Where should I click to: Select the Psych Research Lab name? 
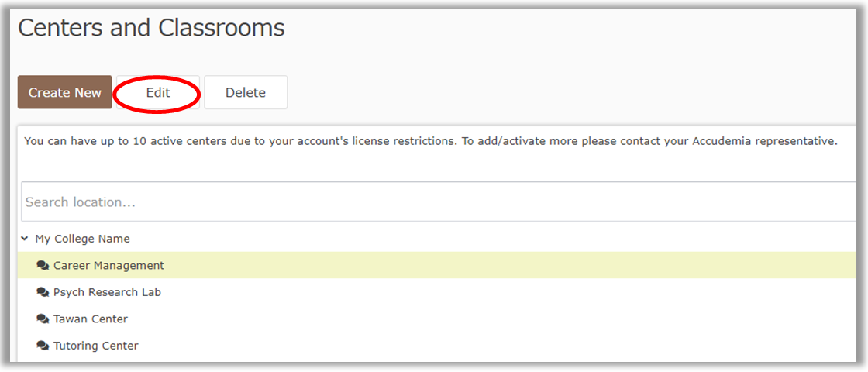[x=107, y=292]
